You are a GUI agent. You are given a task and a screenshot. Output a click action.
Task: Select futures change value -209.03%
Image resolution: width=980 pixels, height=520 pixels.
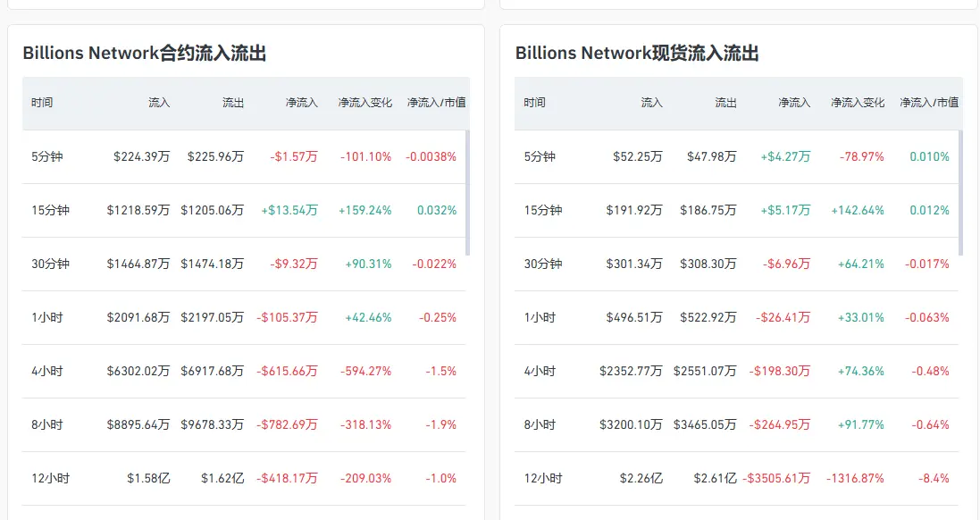(365, 480)
